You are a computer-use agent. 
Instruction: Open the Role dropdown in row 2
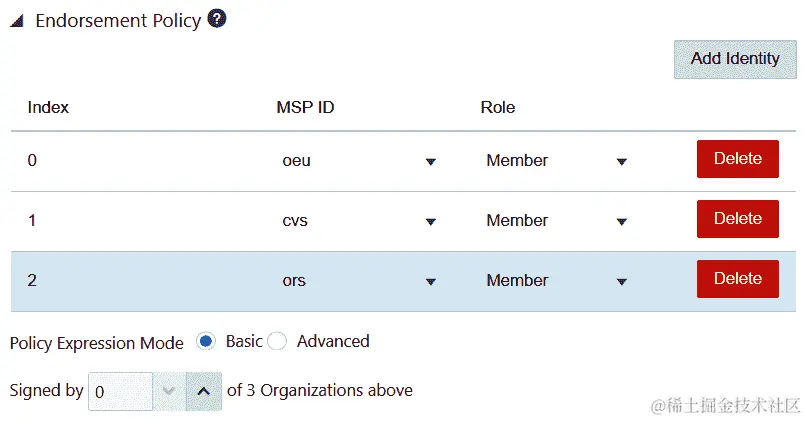[x=556, y=281]
